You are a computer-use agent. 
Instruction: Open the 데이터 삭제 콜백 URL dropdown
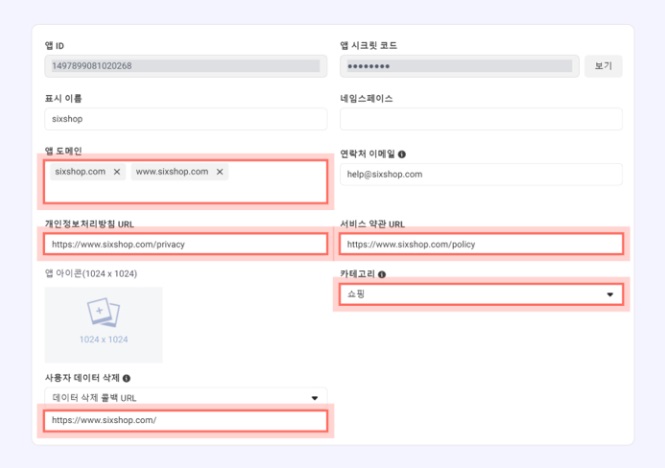pos(186,398)
